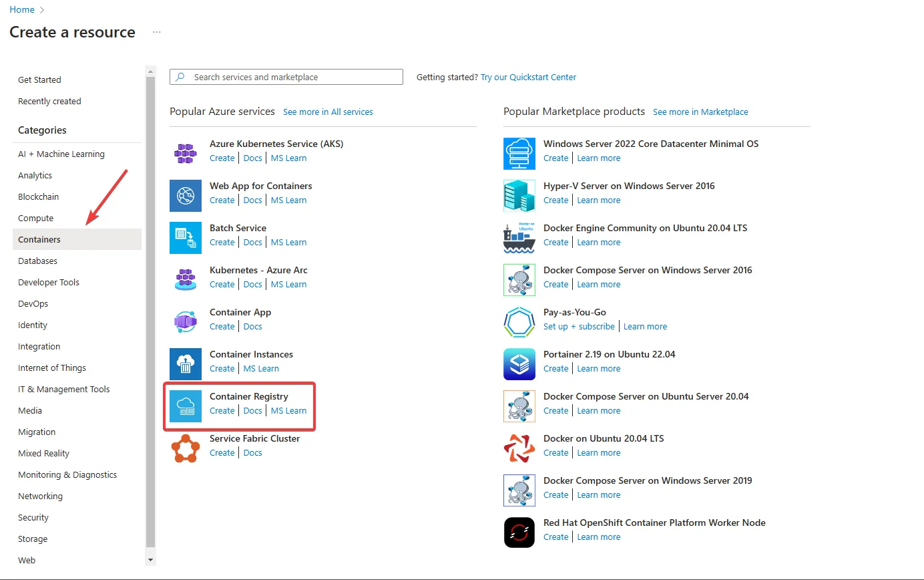Viewport: 924px width, 580px height.
Task: Open Try our Quickstart Center link
Action: click(x=528, y=77)
